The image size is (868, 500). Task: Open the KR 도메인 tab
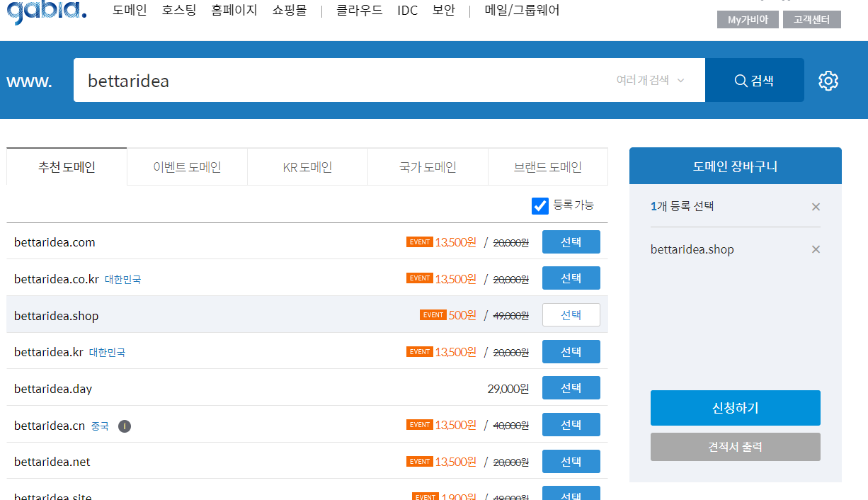[307, 167]
